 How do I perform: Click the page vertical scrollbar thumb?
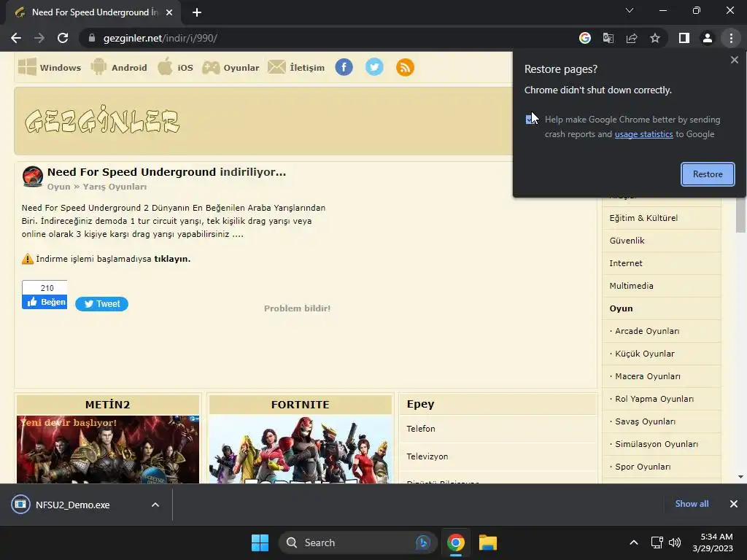coord(740,214)
